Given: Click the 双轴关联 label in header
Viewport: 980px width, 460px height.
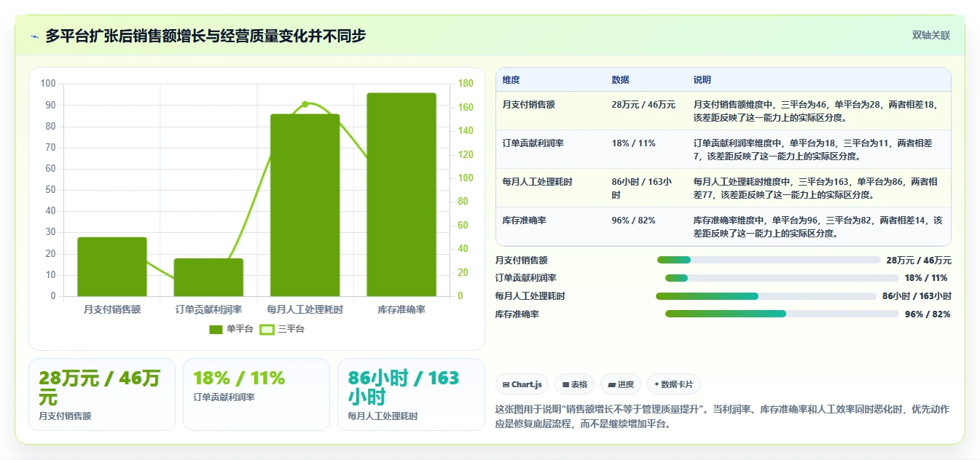Looking at the screenshot, I should click(931, 35).
